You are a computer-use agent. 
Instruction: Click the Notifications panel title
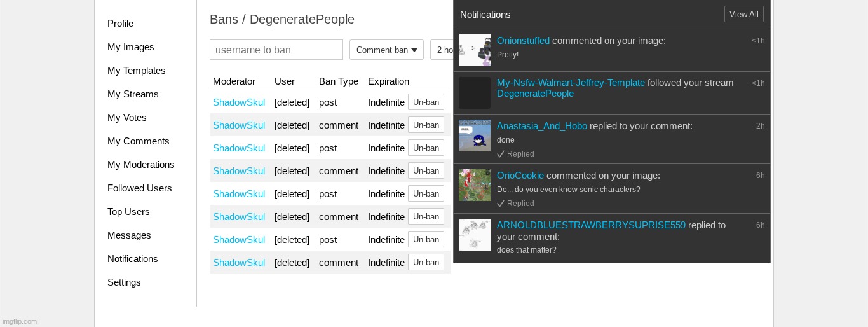click(x=485, y=15)
